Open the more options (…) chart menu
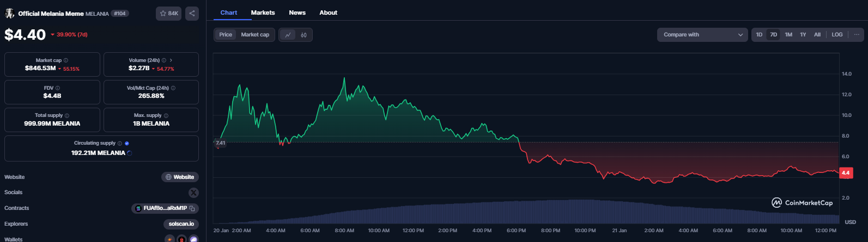868x242 pixels. coord(856,35)
